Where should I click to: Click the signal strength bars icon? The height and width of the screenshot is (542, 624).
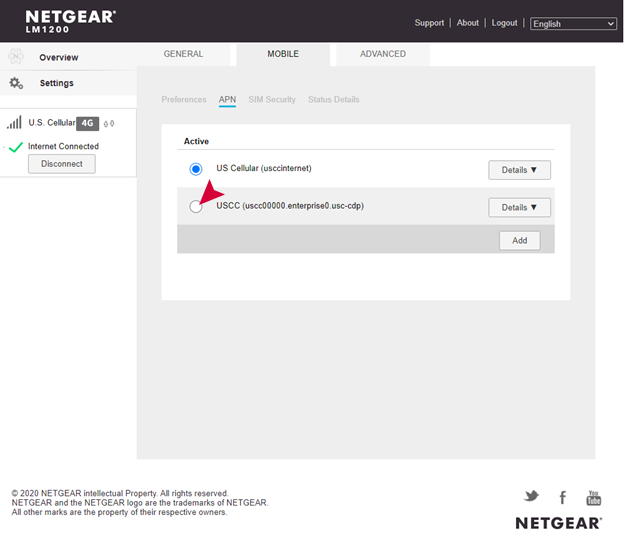[x=14, y=123]
